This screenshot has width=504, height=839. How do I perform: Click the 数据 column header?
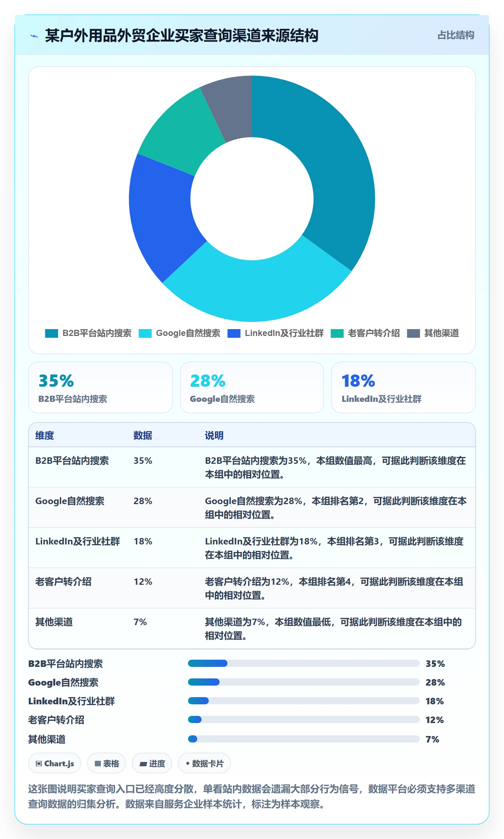(x=143, y=435)
